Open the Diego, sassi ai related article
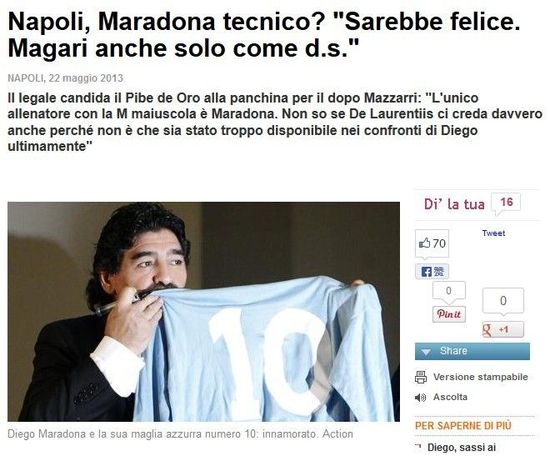The height and width of the screenshot is (456, 550). [x=461, y=448]
